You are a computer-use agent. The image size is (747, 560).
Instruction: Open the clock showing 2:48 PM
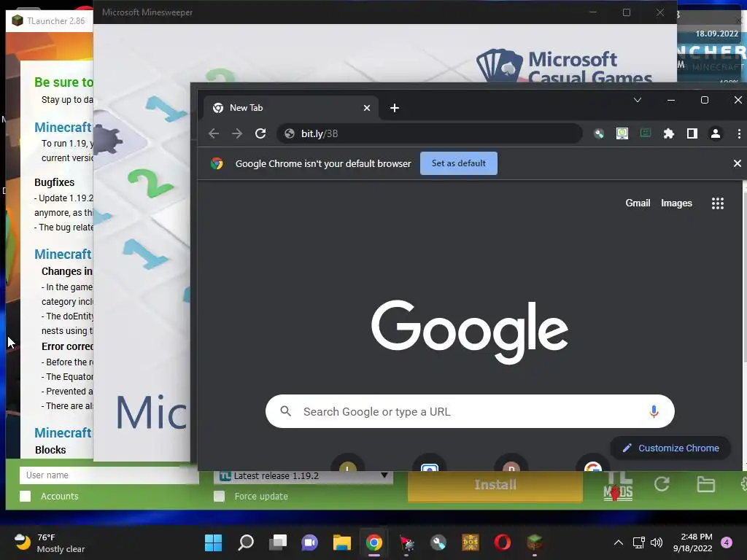pos(693,542)
